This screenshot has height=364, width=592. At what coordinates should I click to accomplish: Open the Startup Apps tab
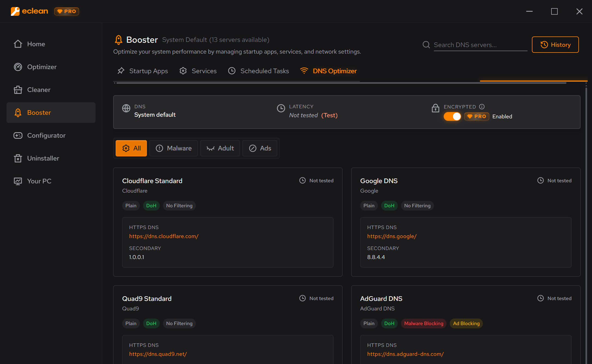pyautogui.click(x=143, y=71)
